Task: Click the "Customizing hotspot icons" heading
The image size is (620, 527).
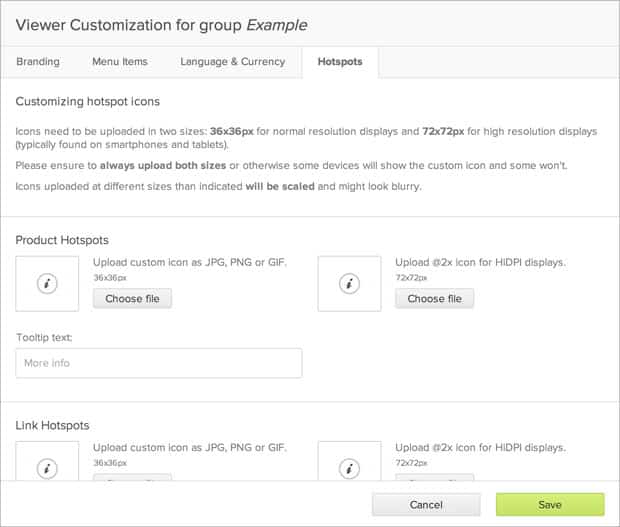Action: (x=88, y=102)
